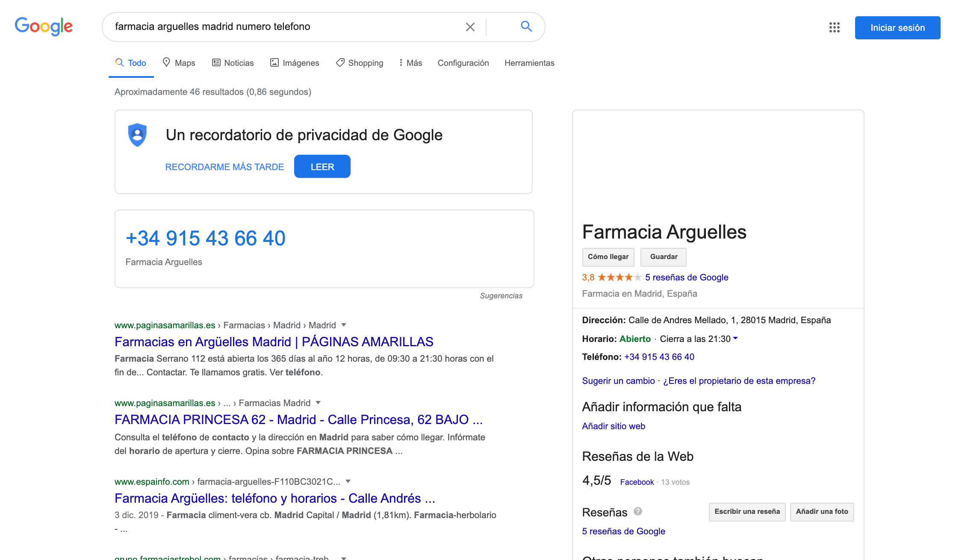Click the Guardar button
This screenshot has height=560, width=956.
click(664, 257)
